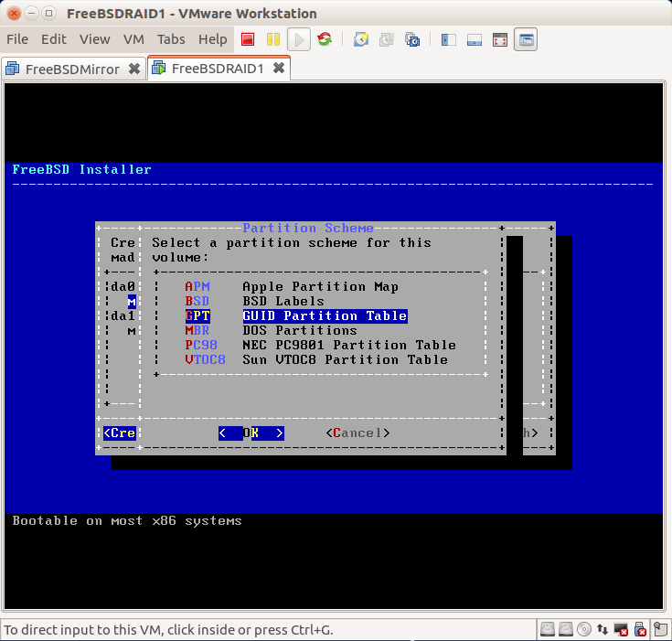Click the display status bar icon
This screenshot has width=672, height=641.
pos(621,629)
